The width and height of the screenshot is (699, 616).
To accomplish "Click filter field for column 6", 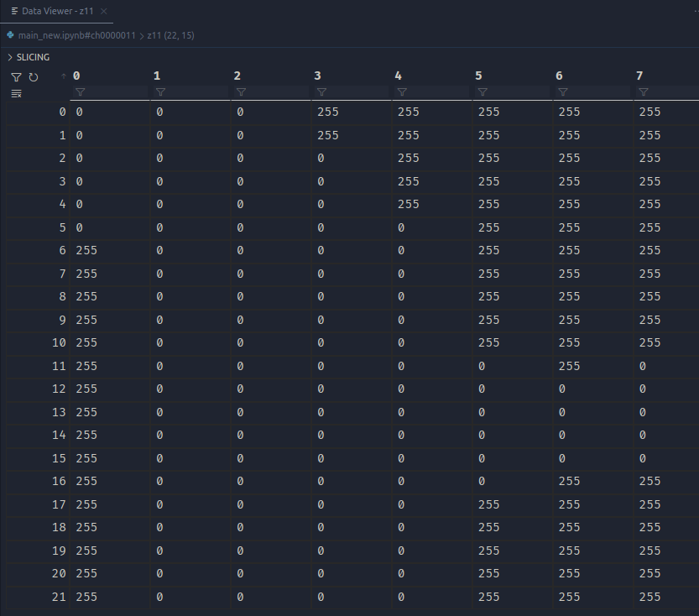I will (x=593, y=91).
